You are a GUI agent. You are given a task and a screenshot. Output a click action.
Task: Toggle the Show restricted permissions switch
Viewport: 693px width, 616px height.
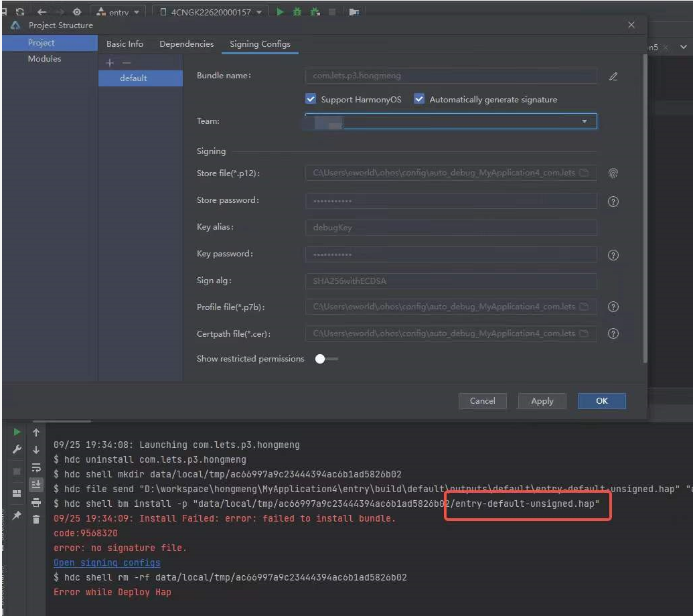pos(326,359)
